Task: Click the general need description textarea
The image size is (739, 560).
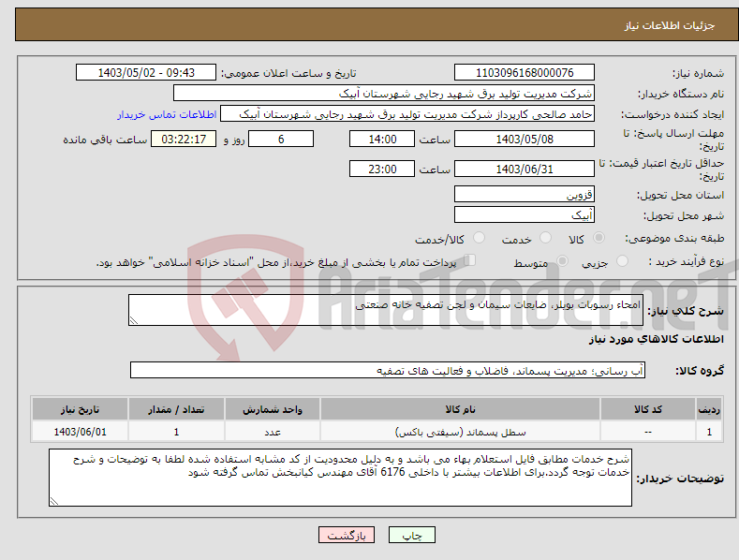Action: tap(386, 310)
